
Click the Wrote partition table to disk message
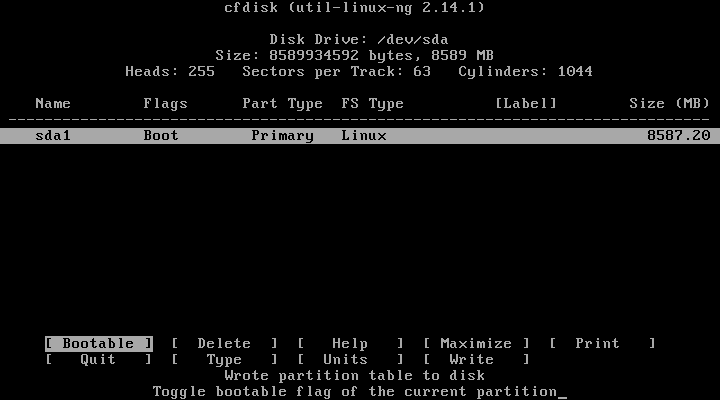[x=354, y=376]
